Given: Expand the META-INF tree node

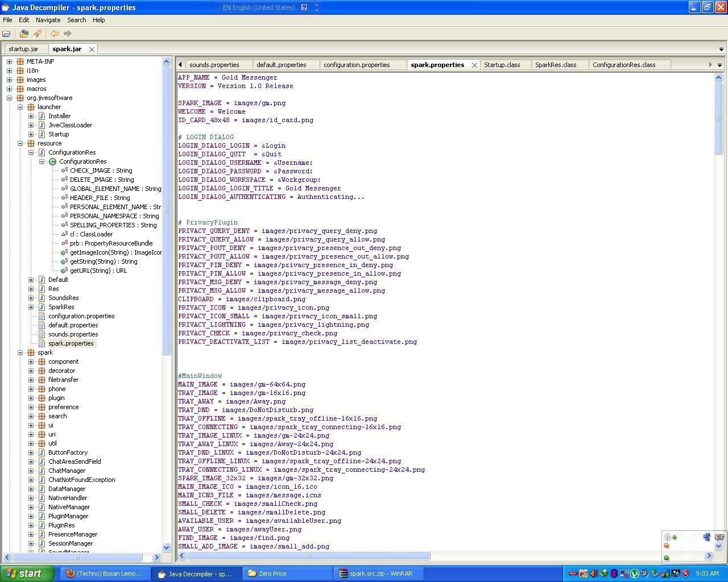Looking at the screenshot, I should (x=10, y=61).
